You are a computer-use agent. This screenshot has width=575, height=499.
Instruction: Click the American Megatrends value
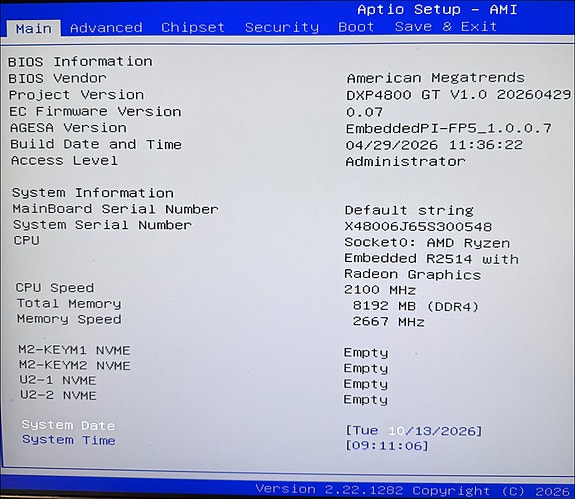[436, 78]
